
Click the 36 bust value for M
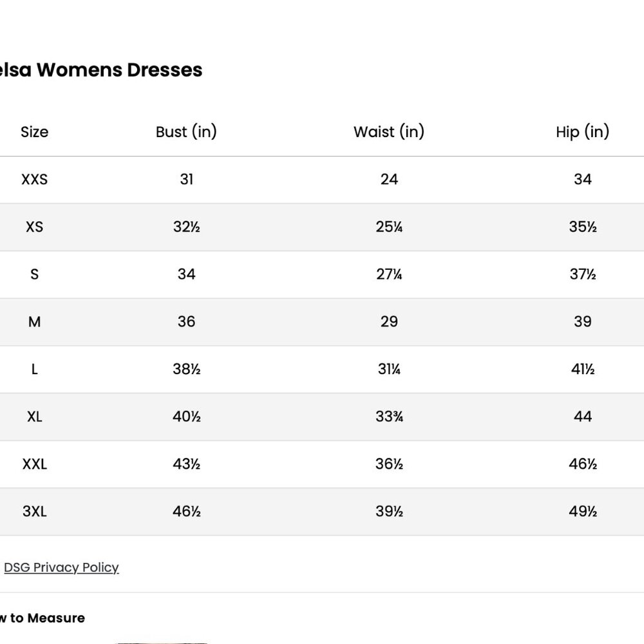click(187, 321)
